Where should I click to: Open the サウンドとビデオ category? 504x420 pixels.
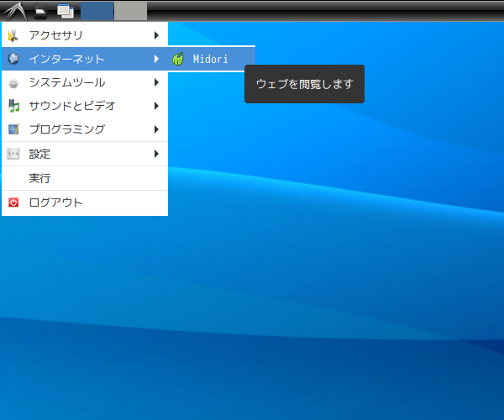tap(85, 106)
